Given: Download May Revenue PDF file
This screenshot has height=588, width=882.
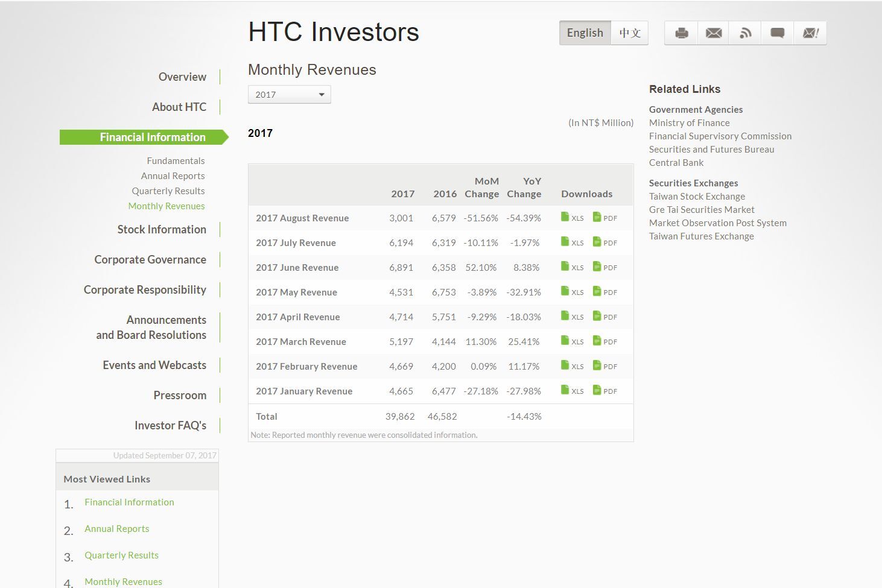Looking at the screenshot, I should [605, 291].
